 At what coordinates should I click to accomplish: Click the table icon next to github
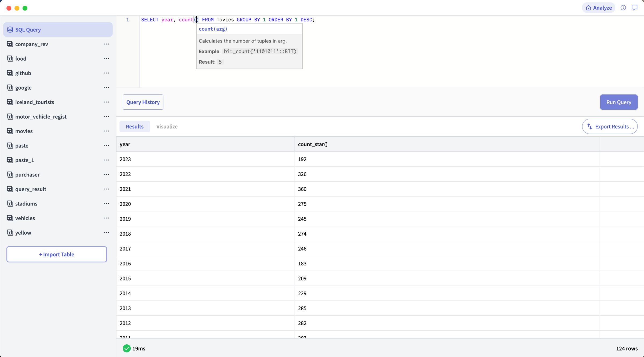coord(10,73)
